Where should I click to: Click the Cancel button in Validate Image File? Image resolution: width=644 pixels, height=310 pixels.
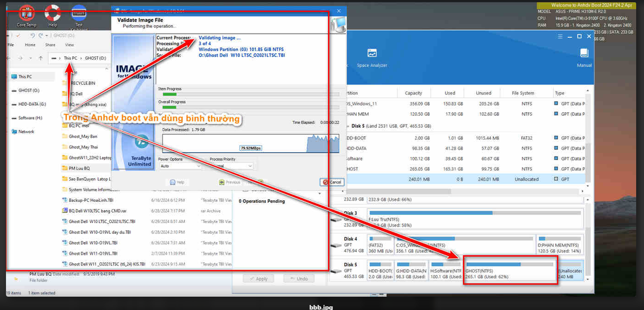point(332,182)
